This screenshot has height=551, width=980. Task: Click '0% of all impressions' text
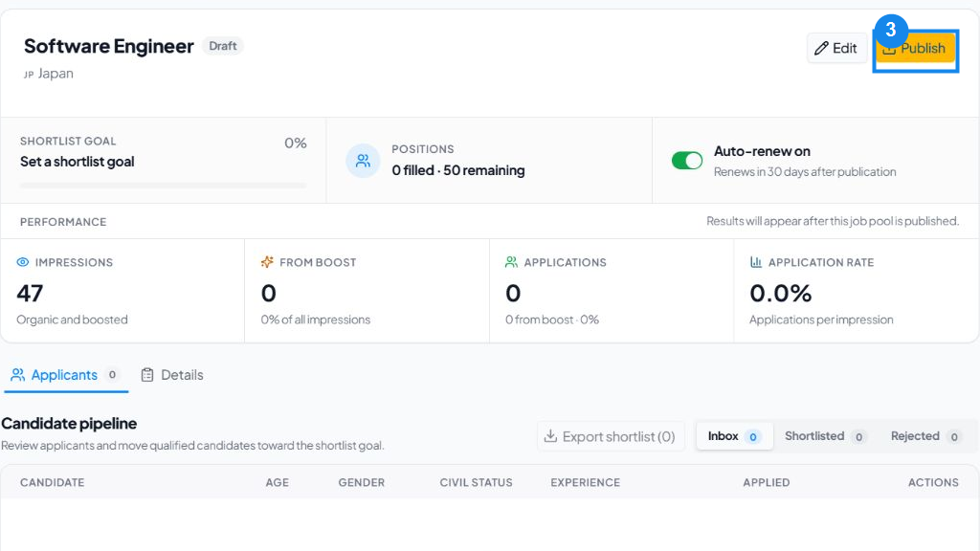(316, 320)
